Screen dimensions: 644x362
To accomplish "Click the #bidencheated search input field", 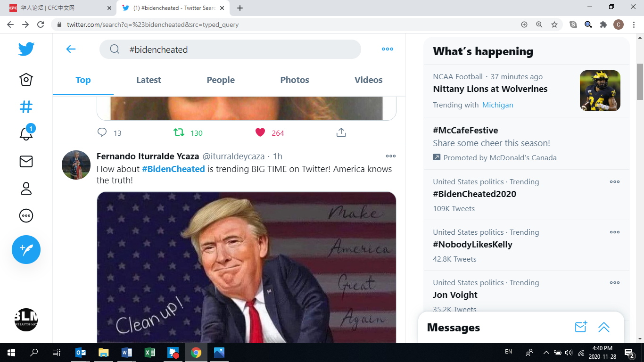I will pyautogui.click(x=236, y=49).
